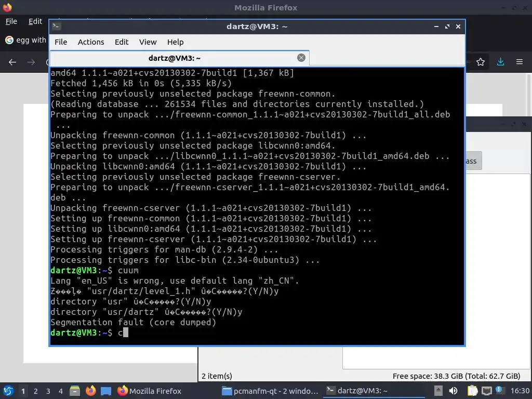Open the Lubuntu start menu

click(8, 391)
